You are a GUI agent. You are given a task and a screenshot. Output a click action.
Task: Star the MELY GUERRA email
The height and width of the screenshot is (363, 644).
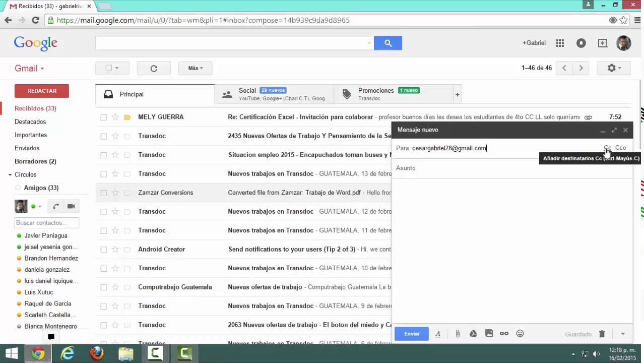coord(115,117)
